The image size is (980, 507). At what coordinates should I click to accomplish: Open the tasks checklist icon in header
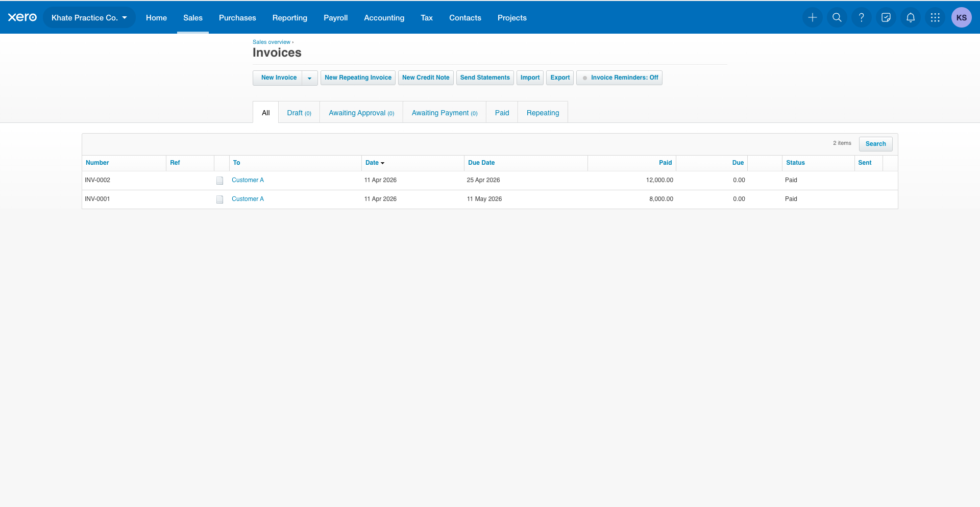click(x=886, y=17)
